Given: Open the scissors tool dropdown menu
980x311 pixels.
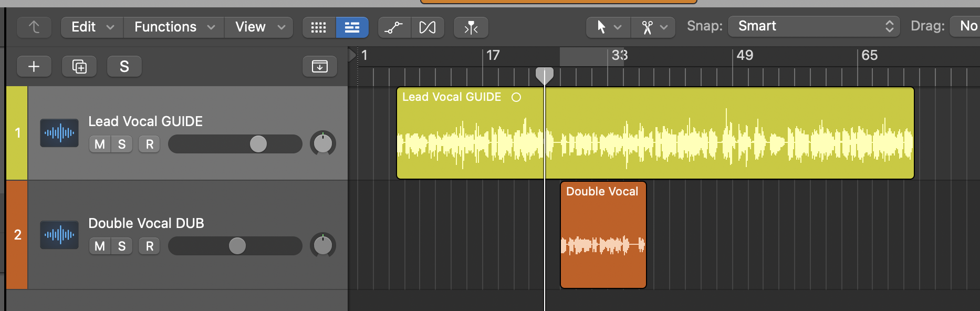Looking at the screenshot, I should [654, 27].
